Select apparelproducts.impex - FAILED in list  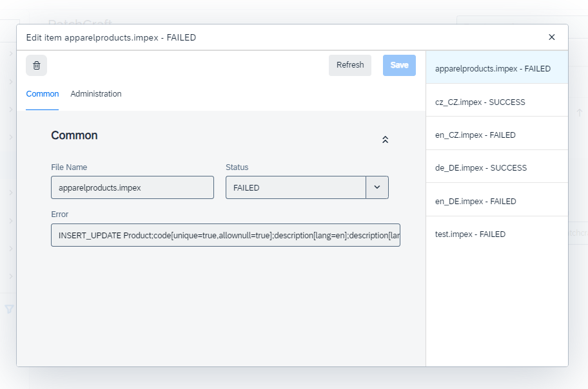pyautogui.click(x=493, y=69)
